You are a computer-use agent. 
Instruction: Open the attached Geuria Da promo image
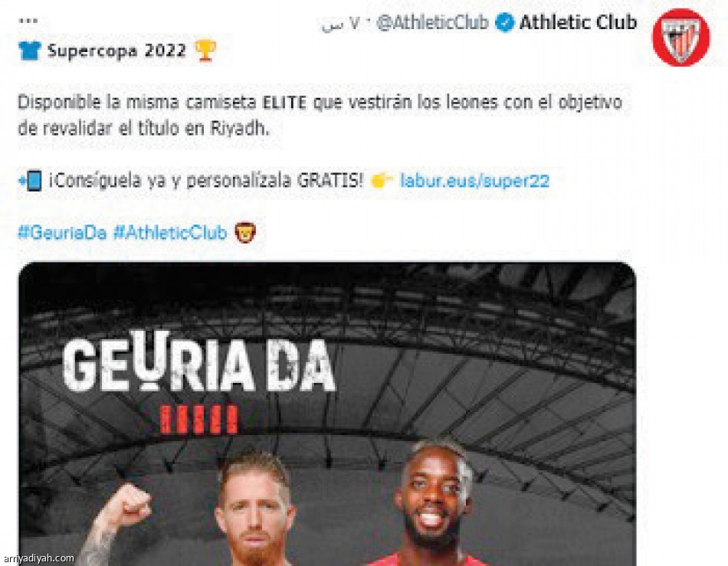point(327,414)
